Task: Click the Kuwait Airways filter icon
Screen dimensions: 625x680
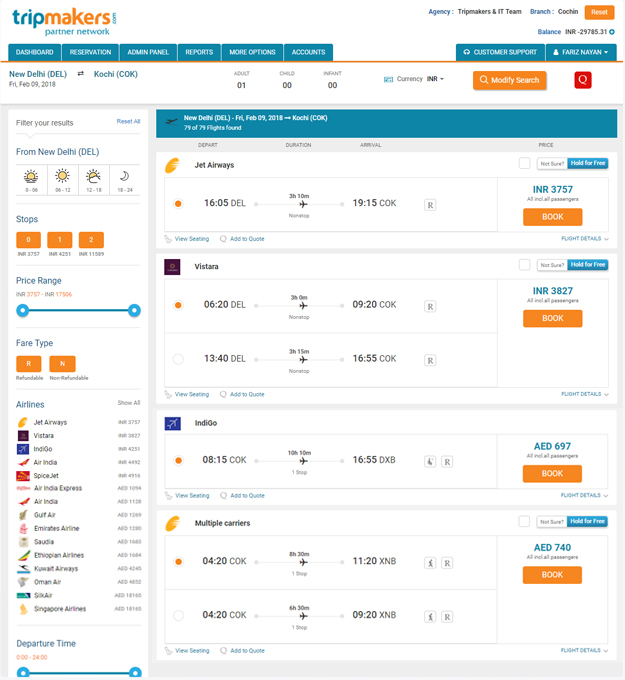Action: pyautogui.click(x=23, y=569)
